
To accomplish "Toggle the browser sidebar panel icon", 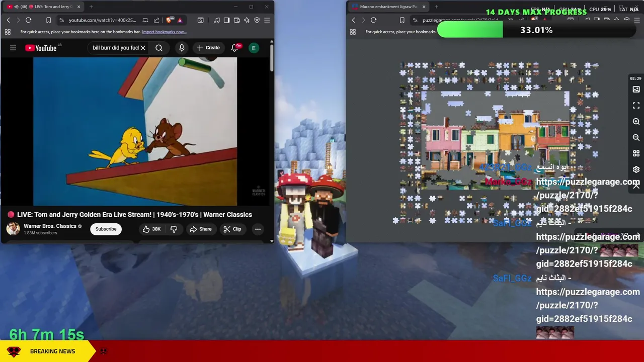I will tap(226, 20).
